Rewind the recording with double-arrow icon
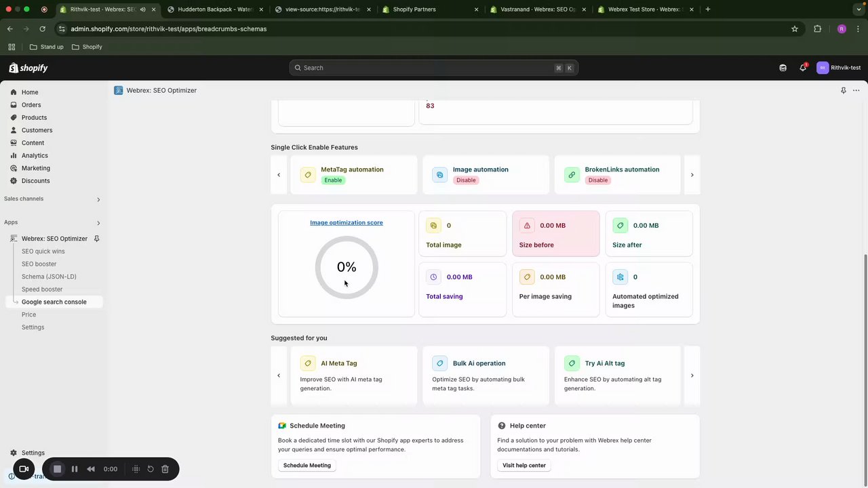The image size is (868, 488). [x=91, y=469]
